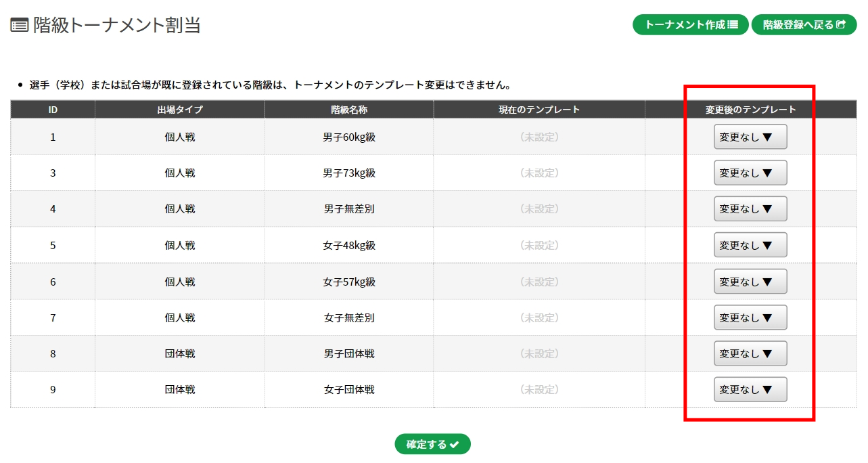The height and width of the screenshot is (463, 868).
Task: Click the 出場タイプ column header
Action: point(179,110)
